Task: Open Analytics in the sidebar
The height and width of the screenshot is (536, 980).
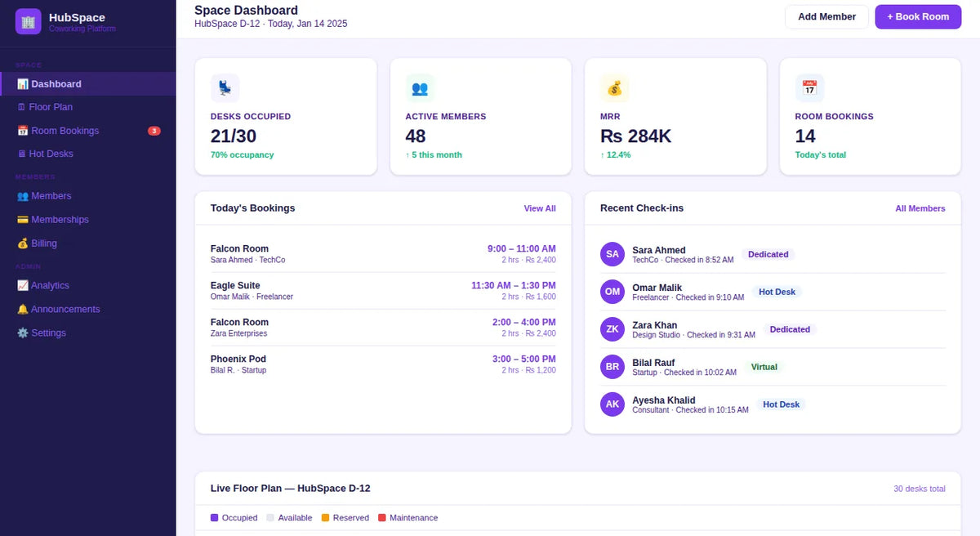Action: (x=88, y=286)
